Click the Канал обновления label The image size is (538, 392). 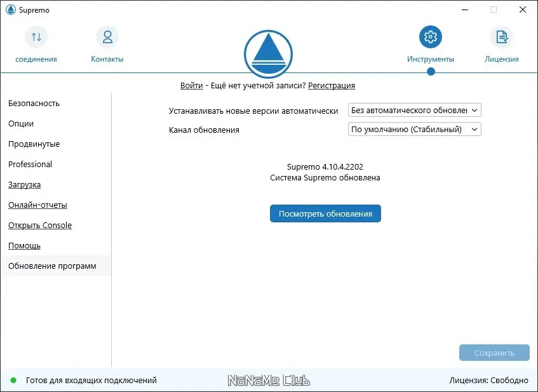pyautogui.click(x=204, y=130)
